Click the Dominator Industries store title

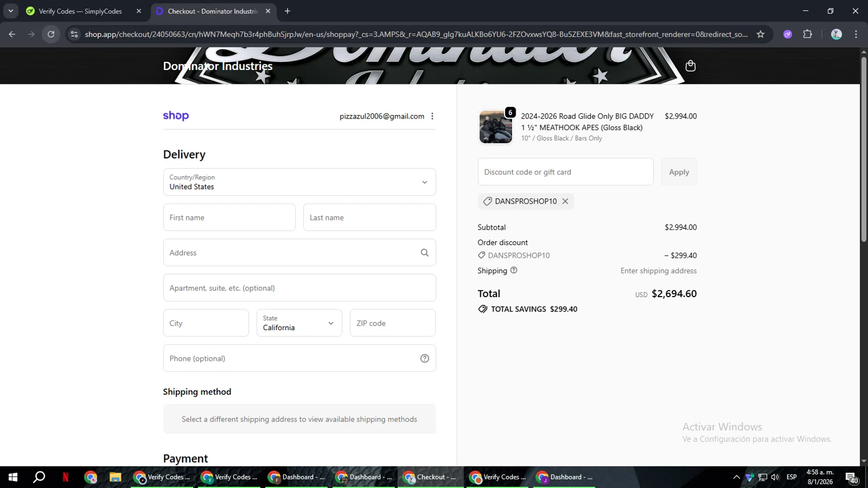218,66
